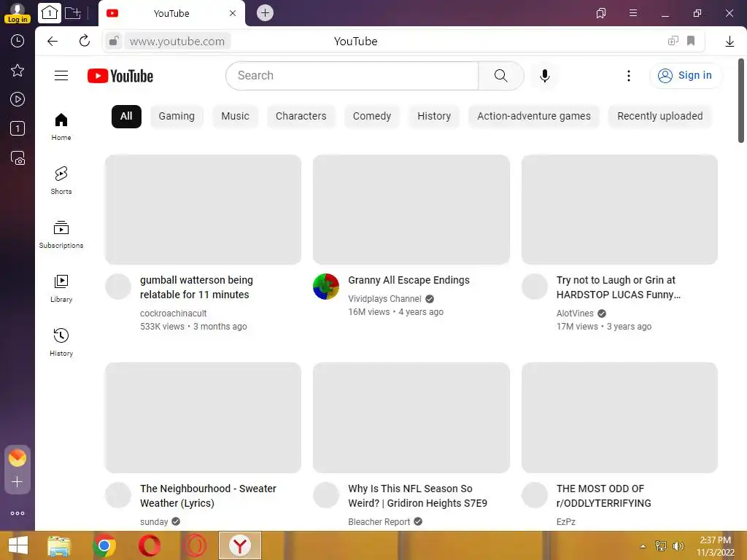The image size is (747, 560).
Task: Open Vividplays Channel link
Action: point(384,298)
